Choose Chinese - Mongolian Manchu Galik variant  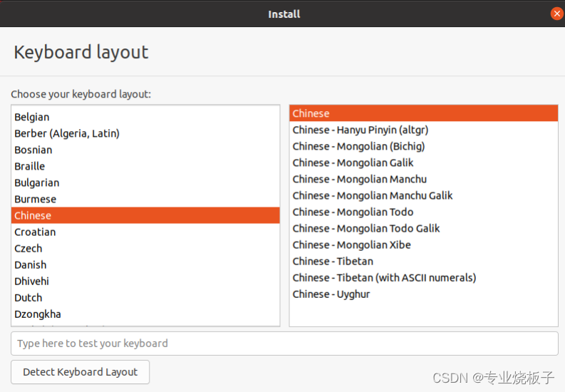tap(424, 195)
